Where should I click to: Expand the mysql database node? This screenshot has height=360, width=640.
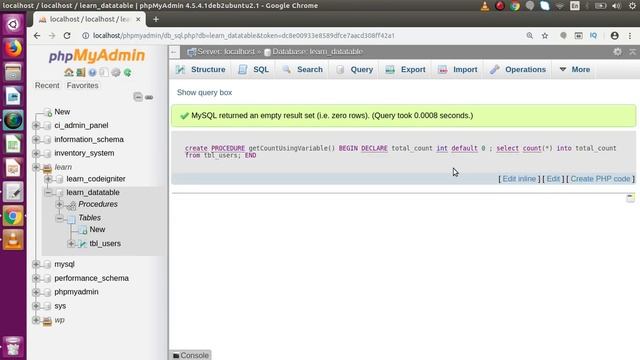point(36,264)
